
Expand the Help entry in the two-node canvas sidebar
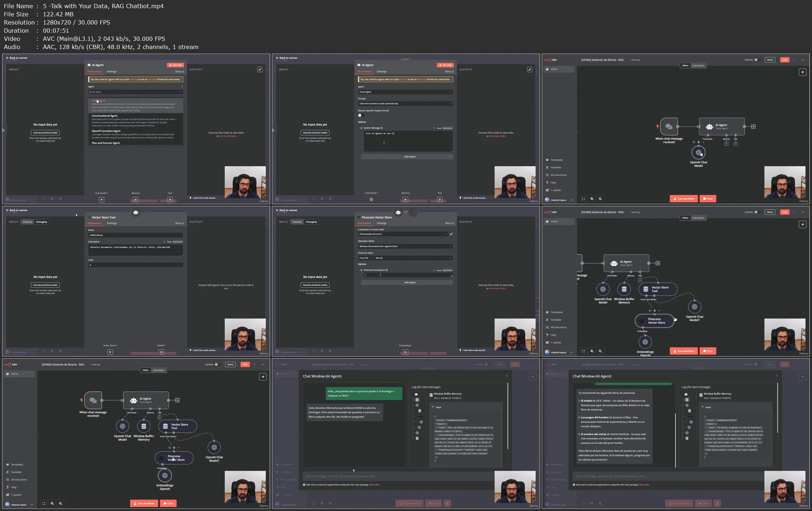[x=558, y=183]
